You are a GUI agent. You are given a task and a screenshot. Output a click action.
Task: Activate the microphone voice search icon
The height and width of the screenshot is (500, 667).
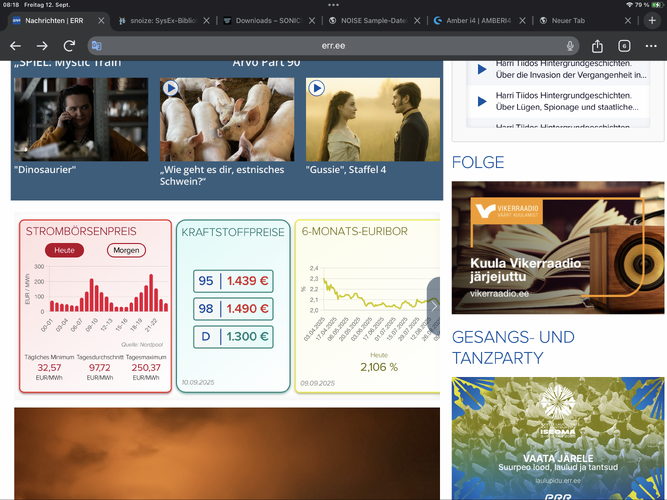570,46
